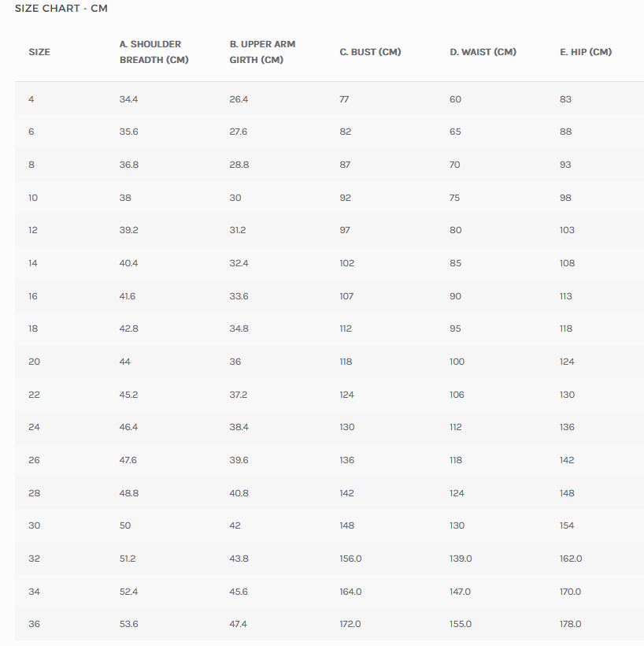
Task: Click the size 30 row label
Action: pyautogui.click(x=34, y=525)
